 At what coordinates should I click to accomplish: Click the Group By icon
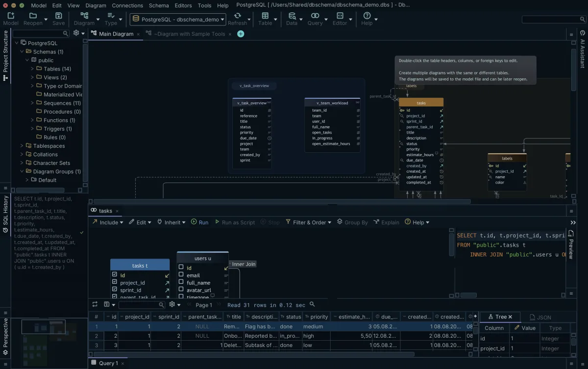[x=340, y=222]
